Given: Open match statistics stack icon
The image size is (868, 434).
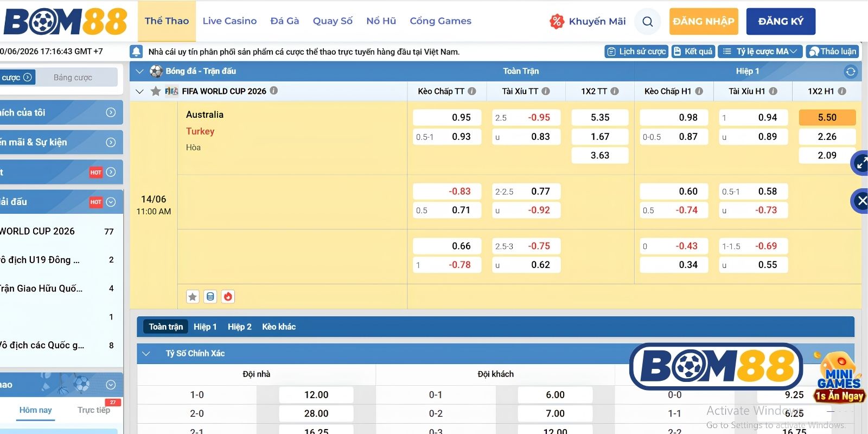Looking at the screenshot, I should (x=210, y=297).
